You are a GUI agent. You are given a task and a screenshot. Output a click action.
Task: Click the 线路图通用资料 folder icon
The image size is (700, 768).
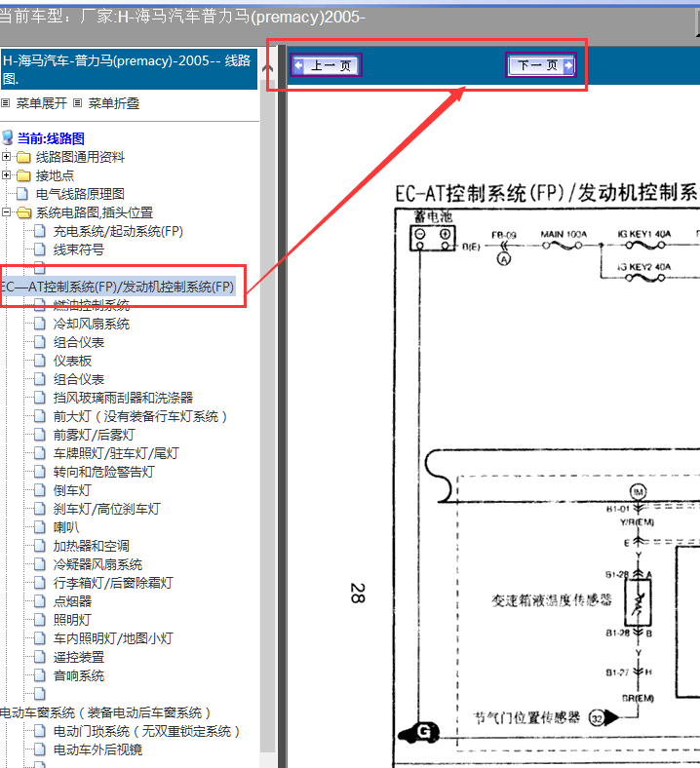click(23, 157)
